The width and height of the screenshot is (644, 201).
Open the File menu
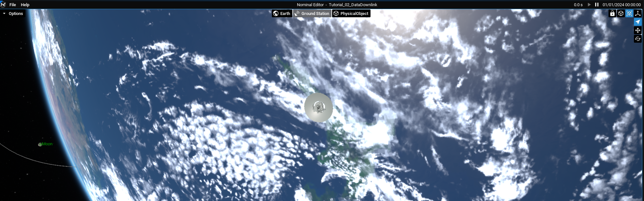pos(13,5)
